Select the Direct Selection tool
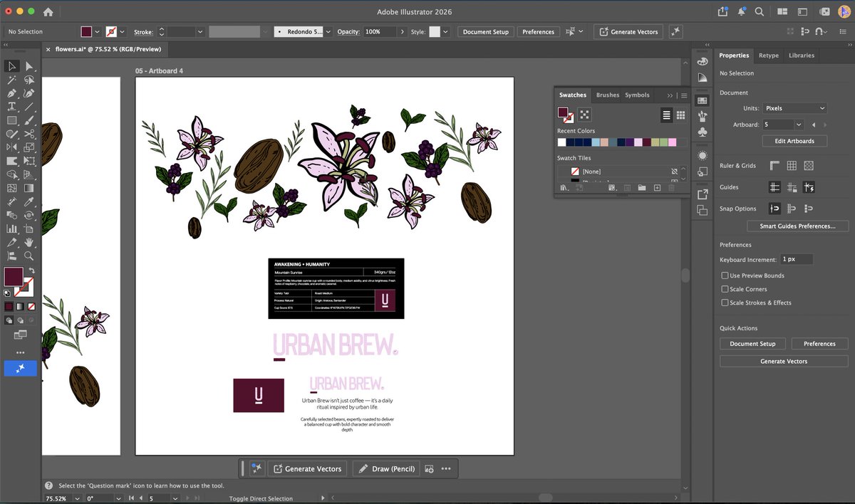 point(29,66)
